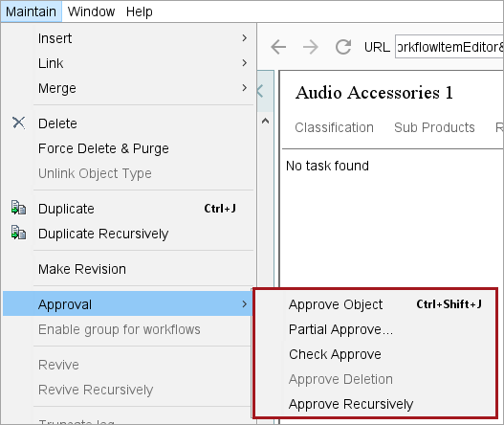Collapse the side panel with left chevron
Image resolution: width=504 pixels, height=425 pixels.
click(x=261, y=91)
